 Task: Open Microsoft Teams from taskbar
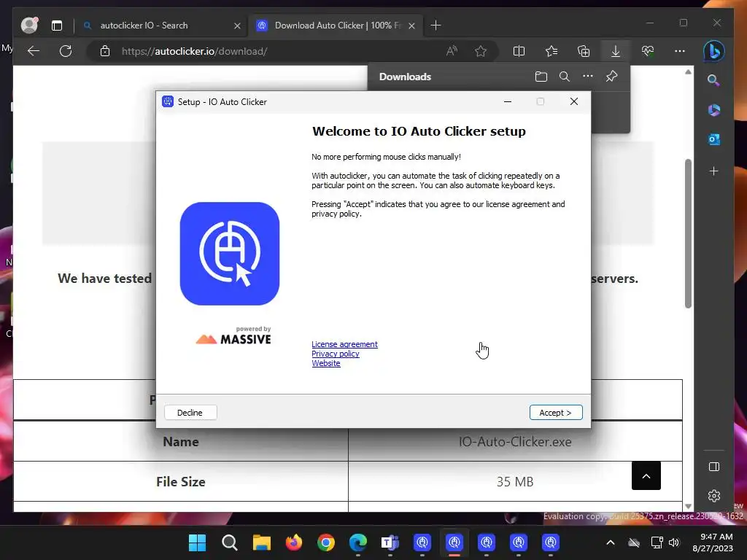[x=390, y=542]
